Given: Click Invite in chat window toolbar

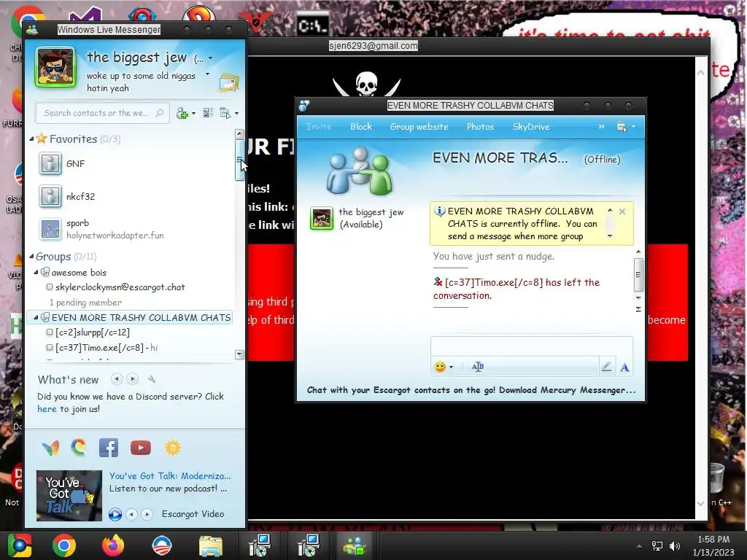Looking at the screenshot, I should 319,127.
